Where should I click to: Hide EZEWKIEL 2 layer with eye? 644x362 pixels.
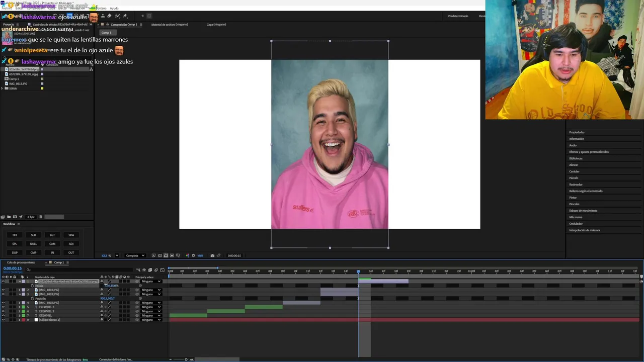(3, 311)
